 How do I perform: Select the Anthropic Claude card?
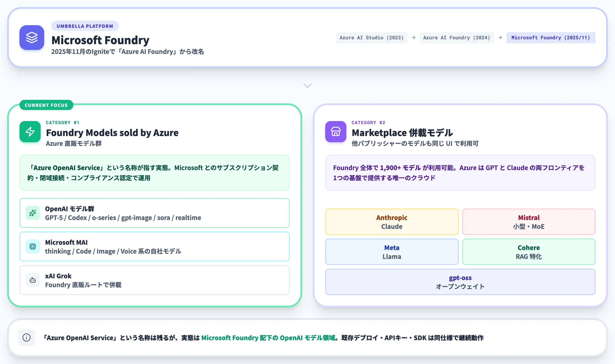click(x=391, y=222)
